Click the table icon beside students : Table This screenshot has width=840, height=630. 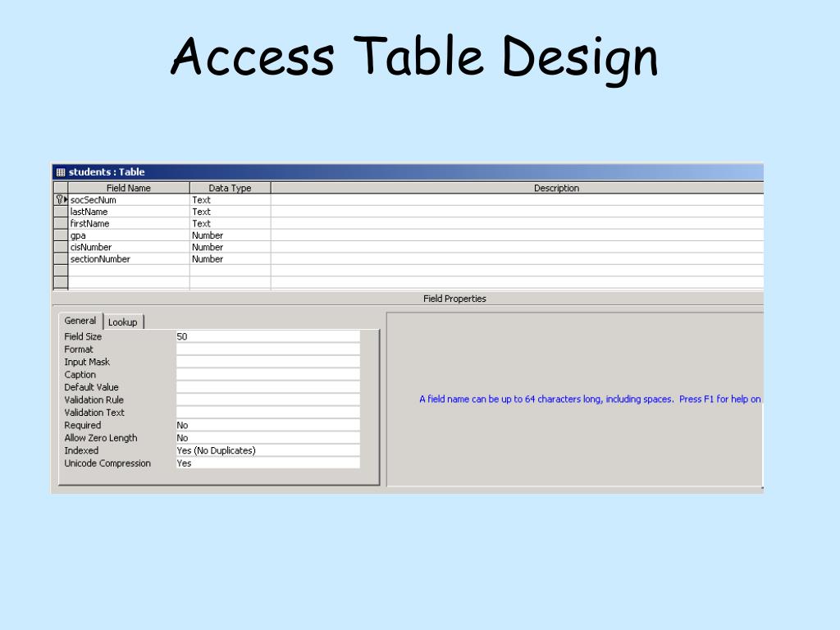pos(61,172)
